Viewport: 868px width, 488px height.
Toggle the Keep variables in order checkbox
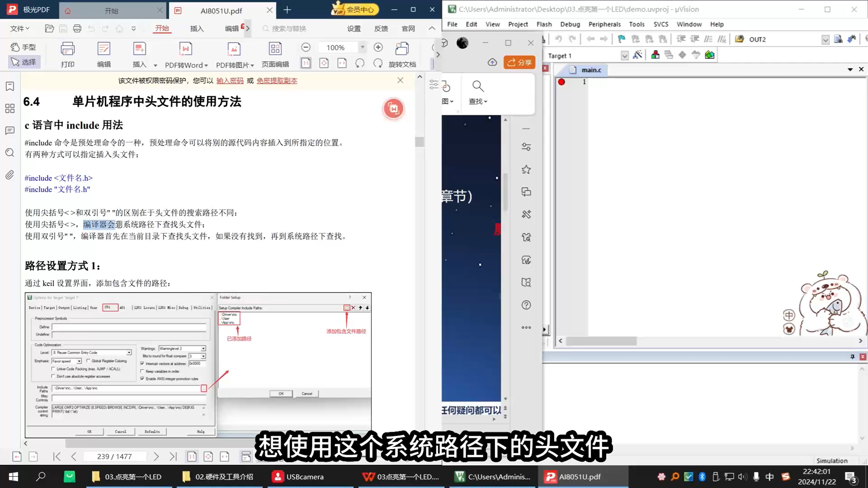(143, 371)
